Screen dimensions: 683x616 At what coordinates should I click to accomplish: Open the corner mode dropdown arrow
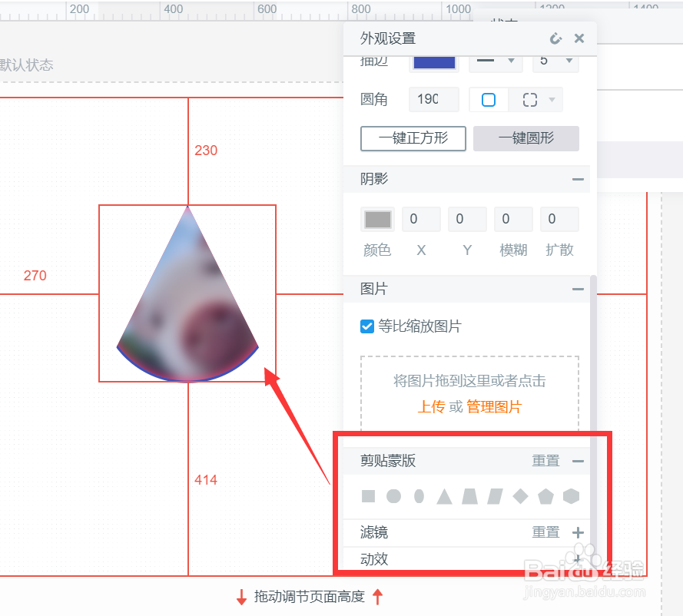point(552,100)
